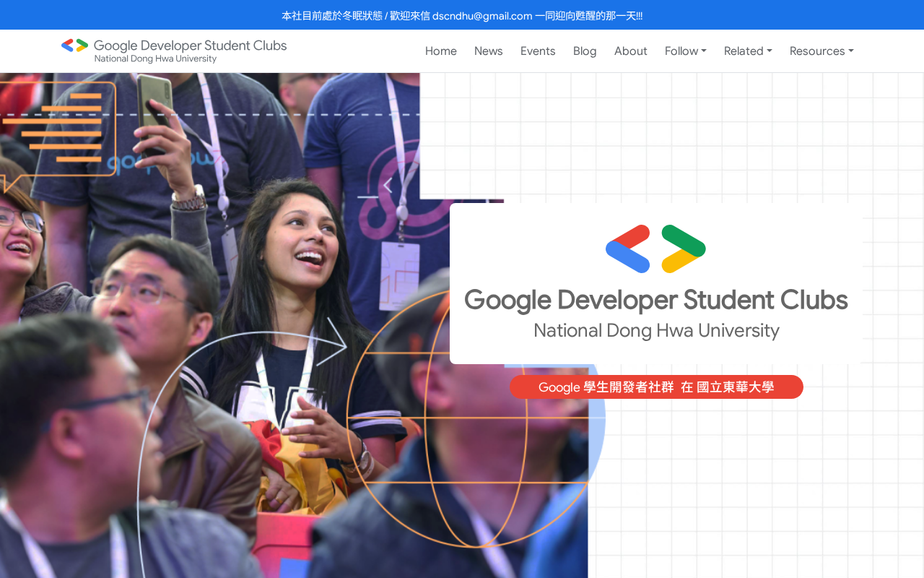Click the 'National Dong Hwa University' text under navbar logo

click(155, 59)
